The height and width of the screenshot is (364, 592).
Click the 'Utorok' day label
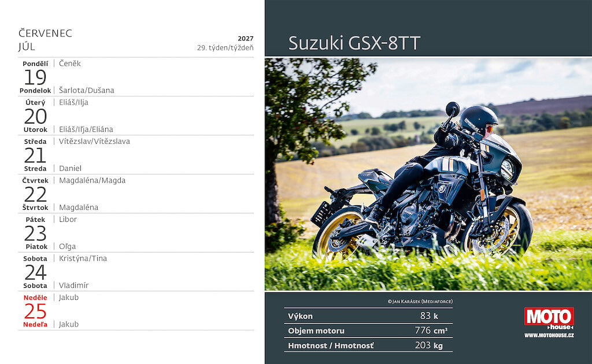(35, 129)
